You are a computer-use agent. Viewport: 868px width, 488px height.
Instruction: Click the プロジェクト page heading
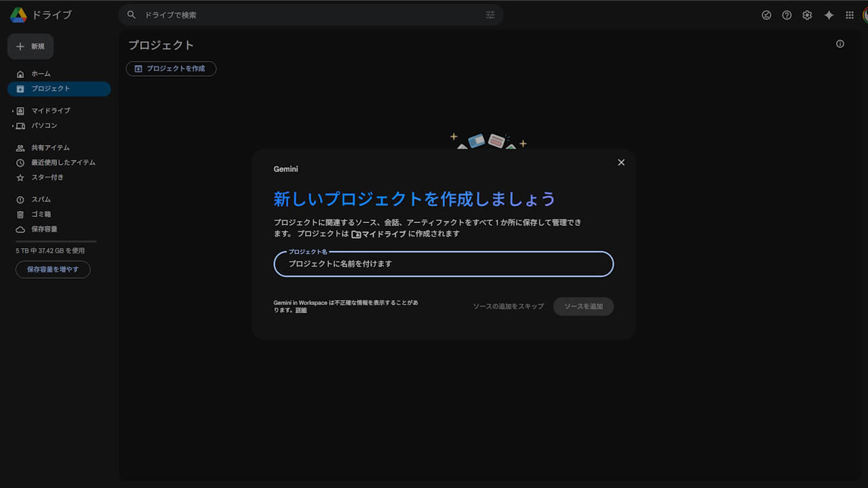[x=161, y=45]
